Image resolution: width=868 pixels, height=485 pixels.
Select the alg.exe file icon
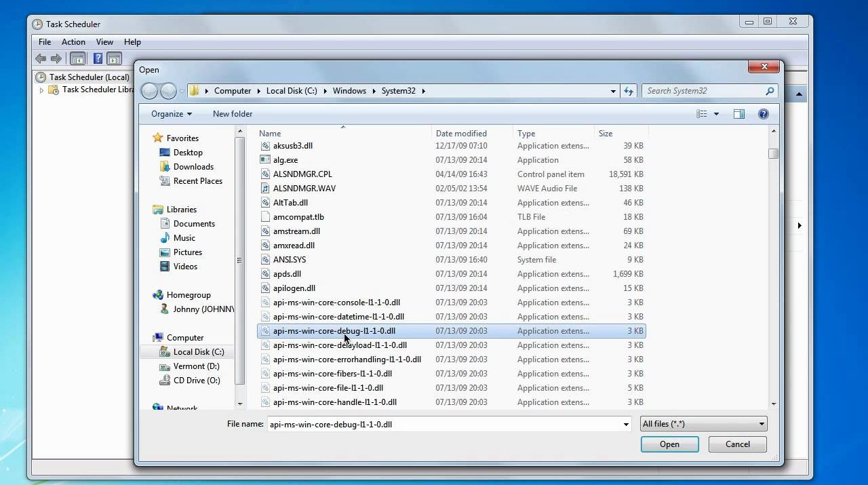265,160
